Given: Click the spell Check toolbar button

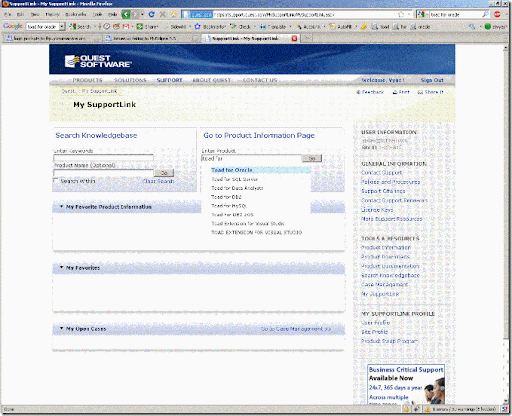Looking at the screenshot, I should click(x=240, y=26).
